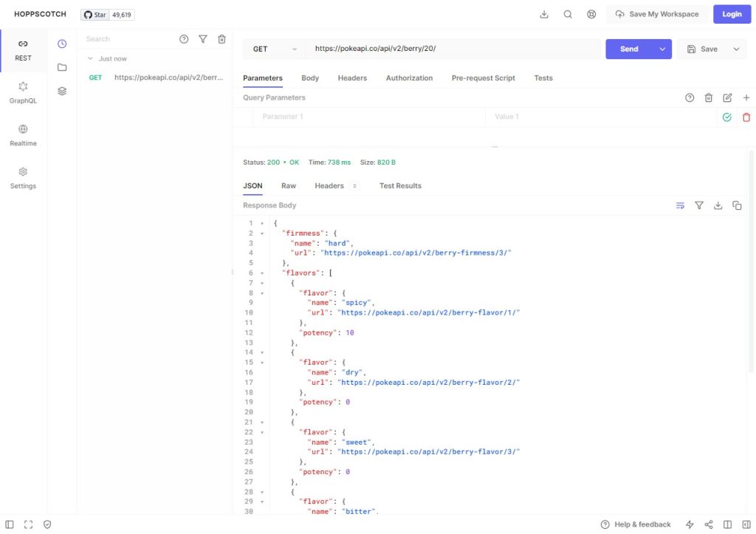Download response body file
Image resolution: width=756 pixels, height=534 pixels.
[718, 205]
